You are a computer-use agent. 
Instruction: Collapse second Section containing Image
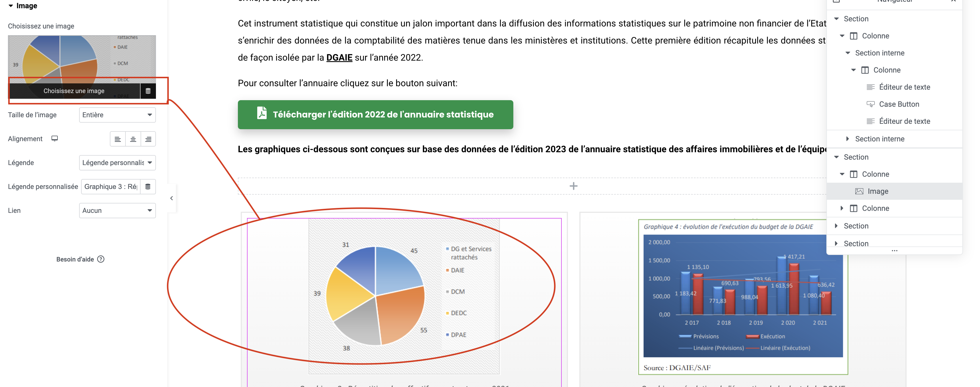(x=836, y=157)
